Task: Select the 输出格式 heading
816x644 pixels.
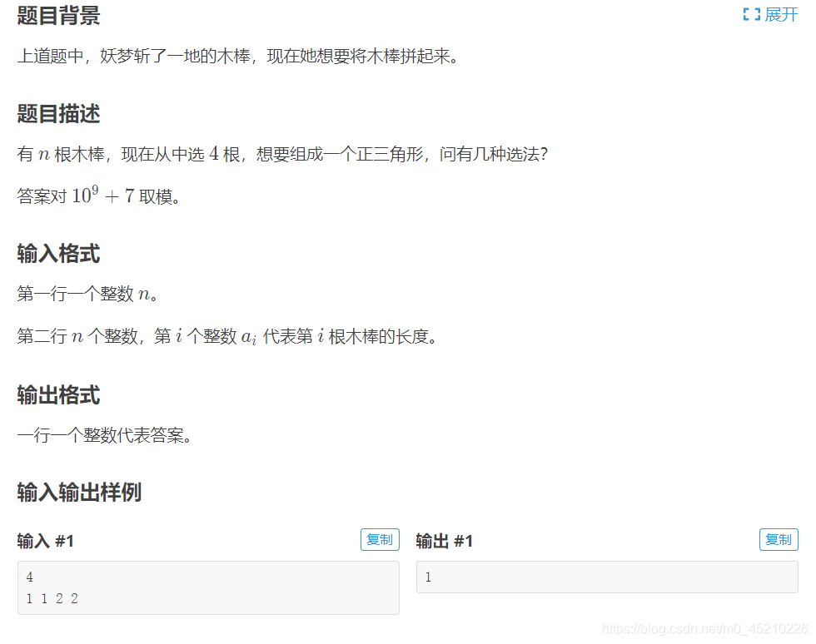Action: coord(58,395)
